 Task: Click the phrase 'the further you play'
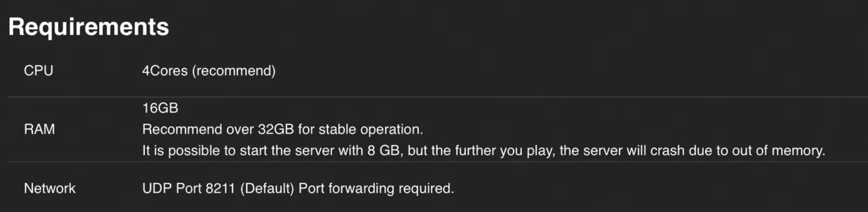click(x=480, y=151)
